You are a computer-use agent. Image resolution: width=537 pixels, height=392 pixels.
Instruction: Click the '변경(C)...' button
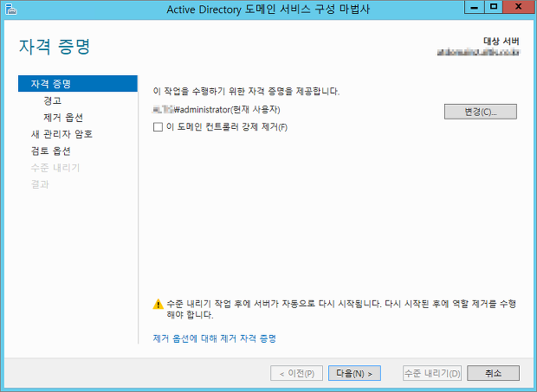coord(481,112)
